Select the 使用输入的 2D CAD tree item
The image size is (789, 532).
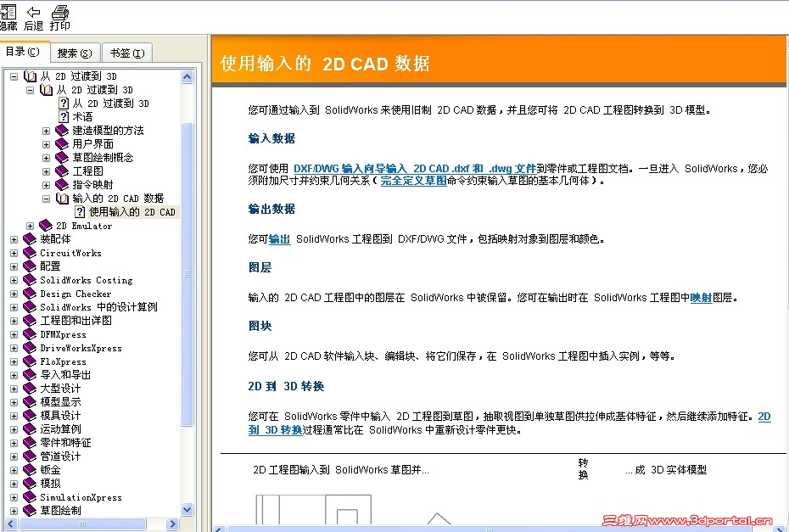coord(131,212)
